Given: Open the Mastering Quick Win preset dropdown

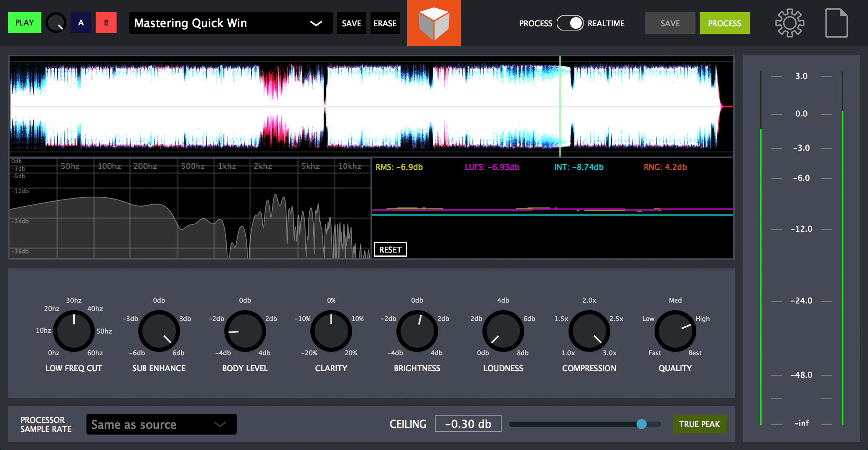Looking at the screenshot, I should [231, 23].
